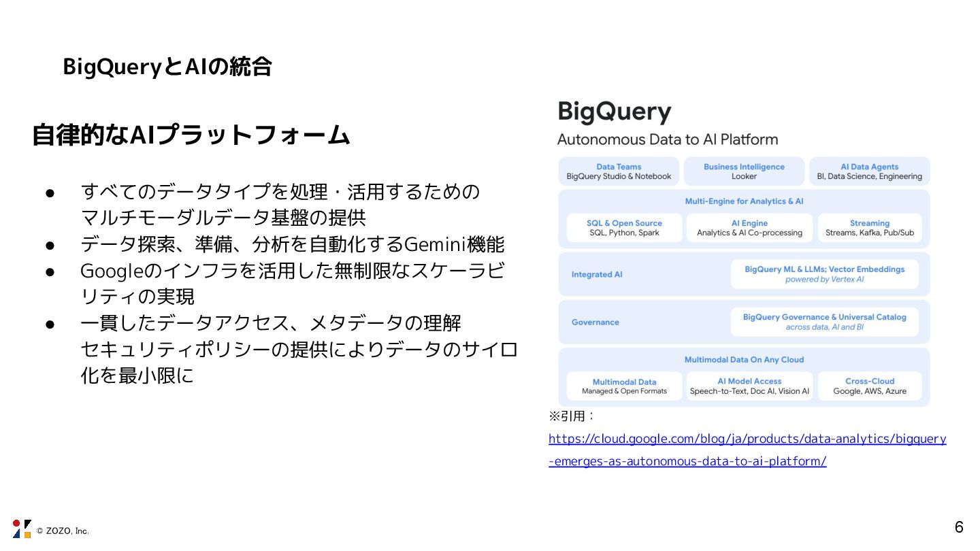Click the Streaming box in diagram
This screenshot has height=551, width=980.
870,228
